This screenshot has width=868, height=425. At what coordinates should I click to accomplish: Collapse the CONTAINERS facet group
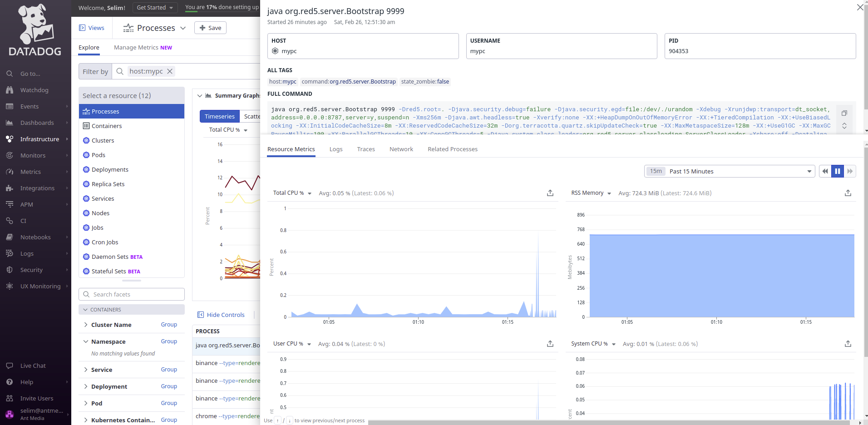pyautogui.click(x=85, y=310)
